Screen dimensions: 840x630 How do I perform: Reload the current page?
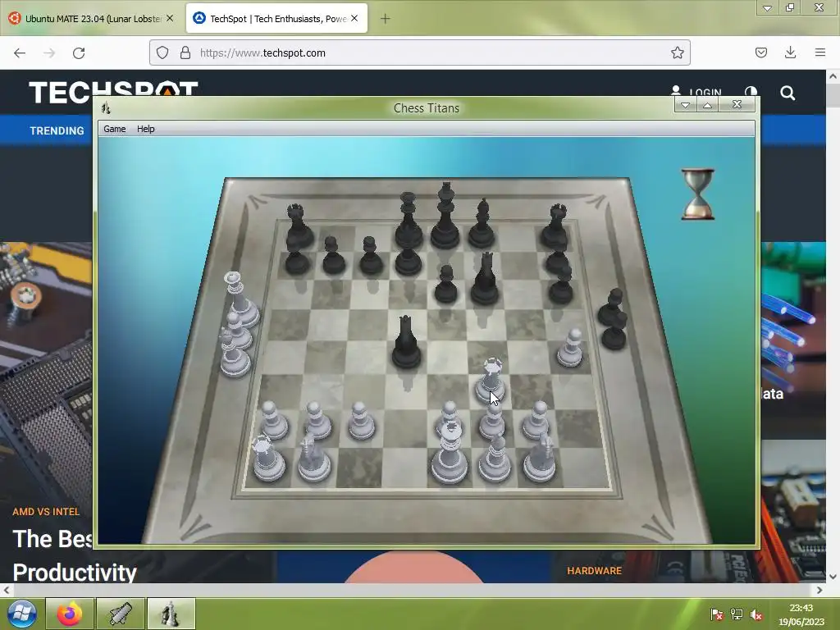pyautogui.click(x=79, y=53)
